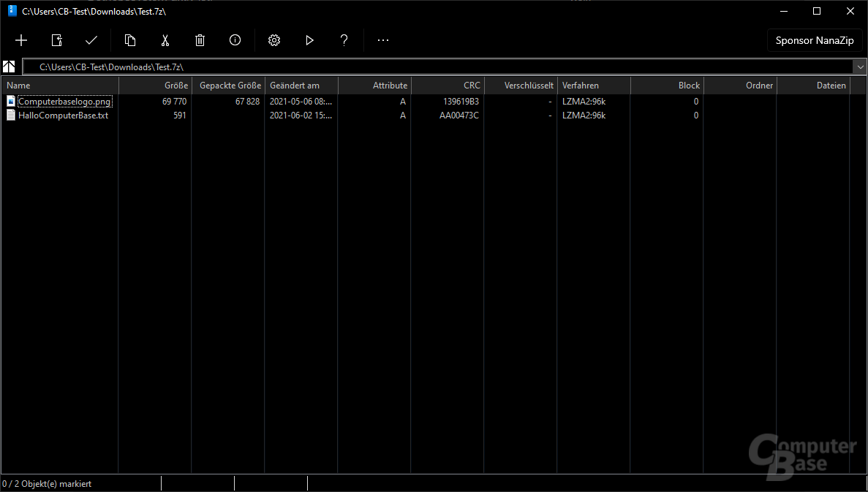This screenshot has height=492, width=868.
Task: Sort by the Gepackte Größe column header
Action: coord(228,86)
